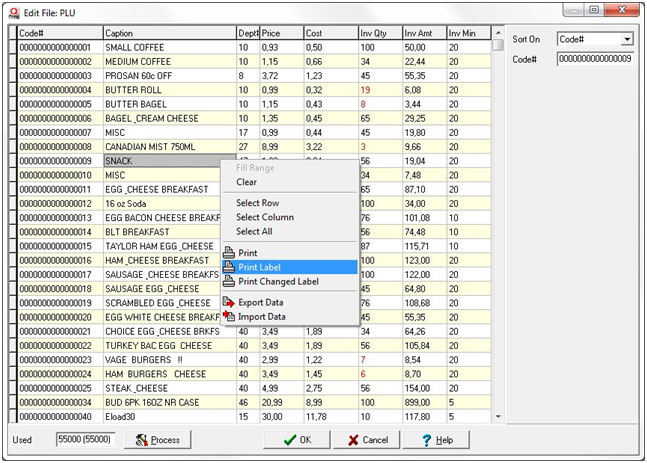This screenshot has width=647, height=463.
Task: Select the Eload30 caption cell
Action: click(x=170, y=416)
